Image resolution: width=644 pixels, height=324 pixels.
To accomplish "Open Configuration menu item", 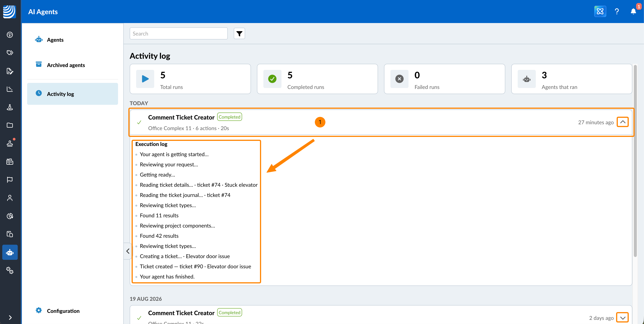I will (x=73, y=311).
